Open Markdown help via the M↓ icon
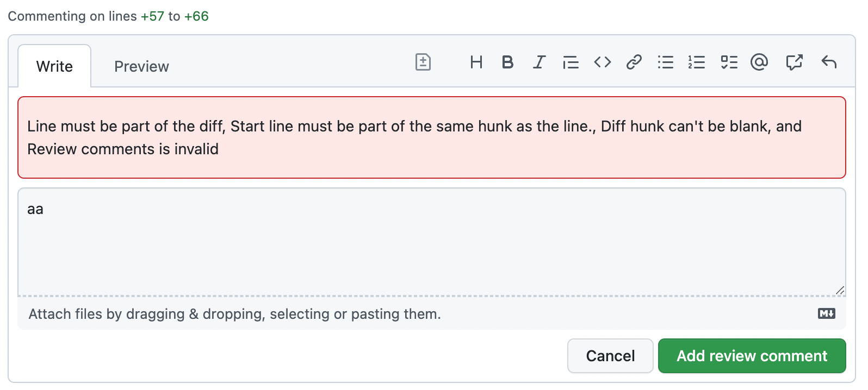The image size is (868, 390). [827, 313]
